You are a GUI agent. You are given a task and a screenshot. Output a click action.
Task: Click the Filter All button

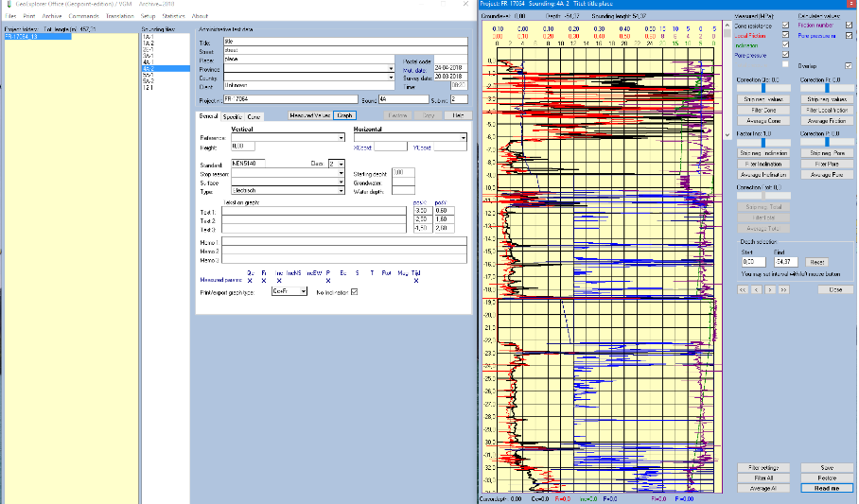pyautogui.click(x=763, y=478)
